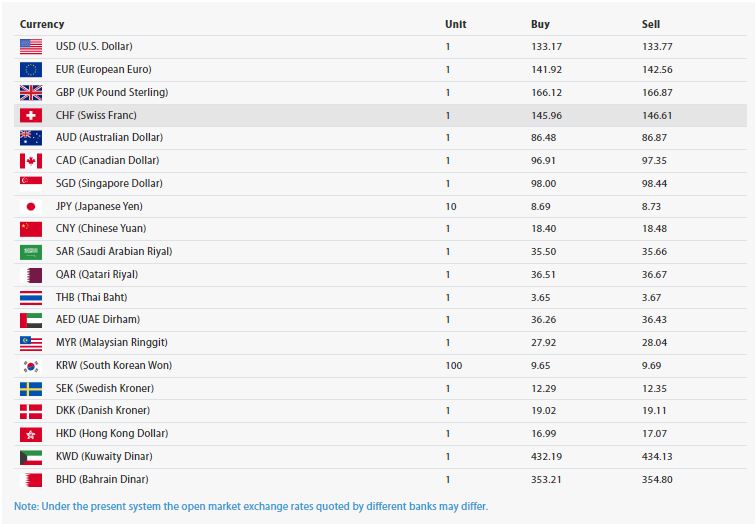This screenshot has height=524, width=755.
Task: Select the MYR (Malaysian Ringgit) row label
Action: [112, 343]
